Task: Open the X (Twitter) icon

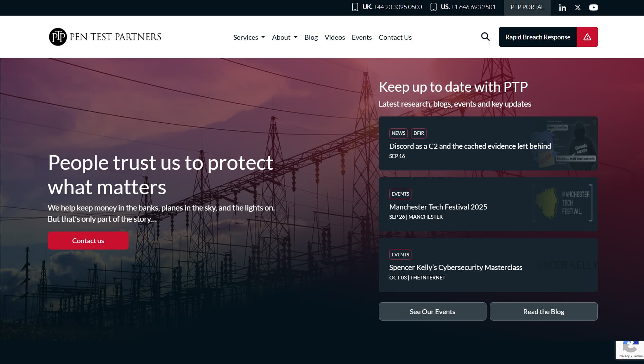Action: tap(577, 7)
